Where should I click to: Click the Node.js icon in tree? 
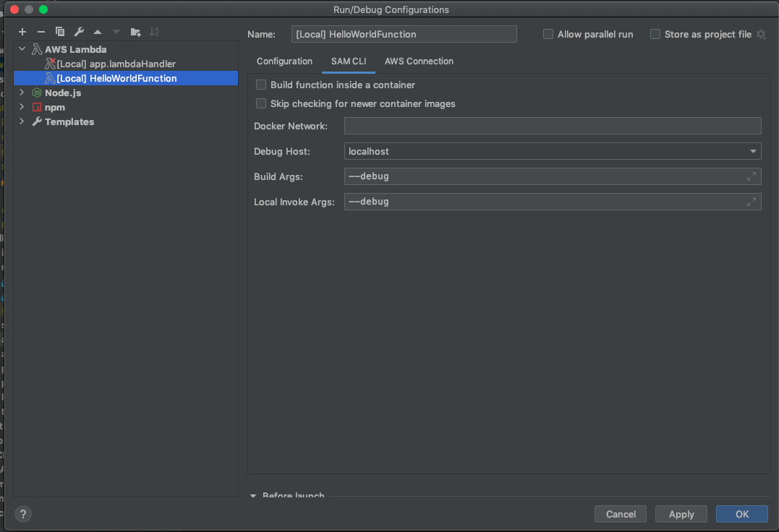pyautogui.click(x=37, y=93)
